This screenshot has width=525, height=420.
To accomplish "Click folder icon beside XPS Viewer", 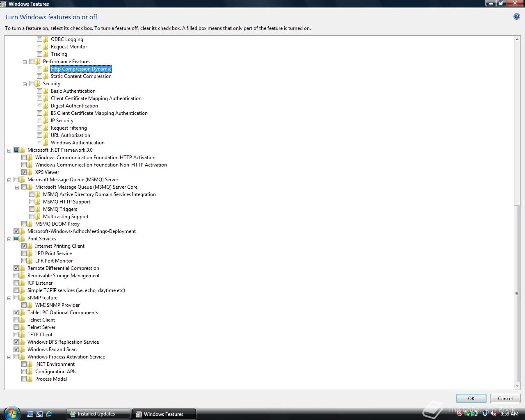I will [30, 172].
